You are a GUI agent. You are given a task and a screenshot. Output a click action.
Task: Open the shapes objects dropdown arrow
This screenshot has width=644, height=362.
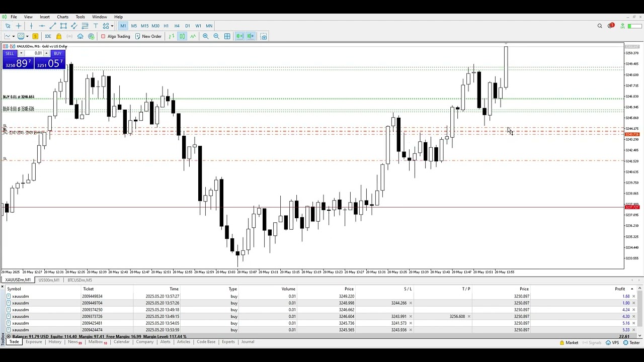tap(112, 26)
